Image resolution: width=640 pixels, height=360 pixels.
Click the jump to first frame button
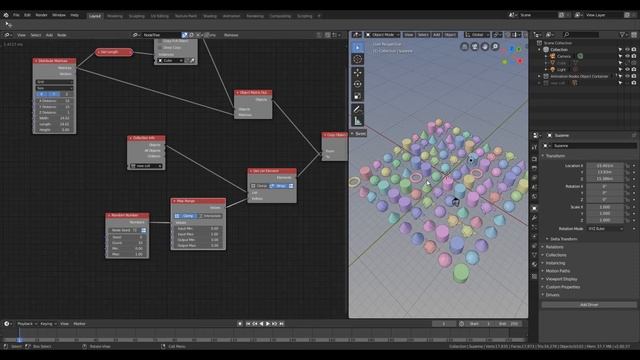(x=248, y=324)
